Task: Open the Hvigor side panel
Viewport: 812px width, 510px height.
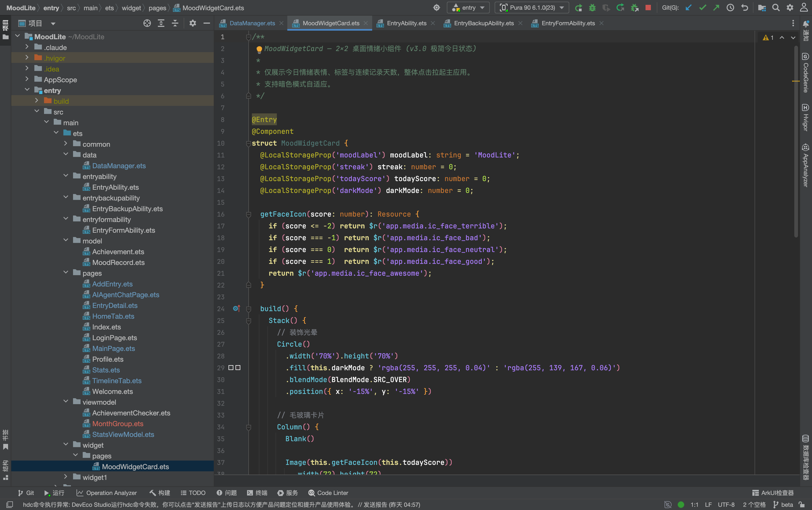Action: point(806,118)
